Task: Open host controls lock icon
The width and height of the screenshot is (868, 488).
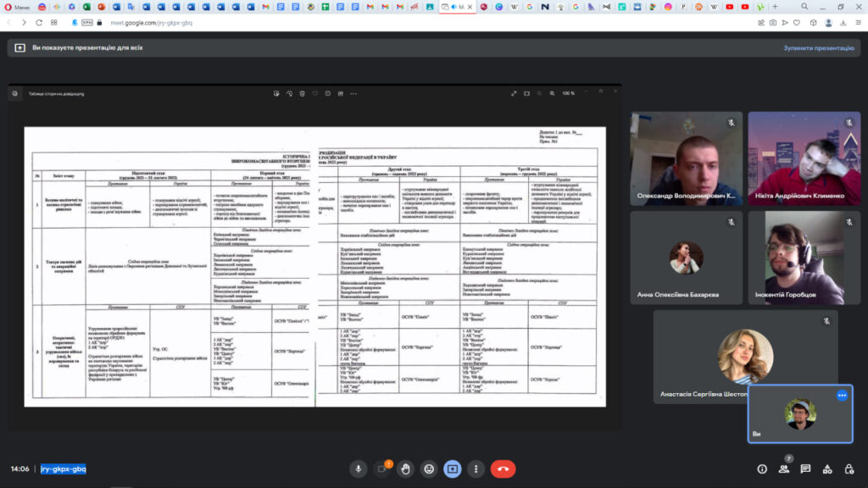Action: (x=848, y=469)
